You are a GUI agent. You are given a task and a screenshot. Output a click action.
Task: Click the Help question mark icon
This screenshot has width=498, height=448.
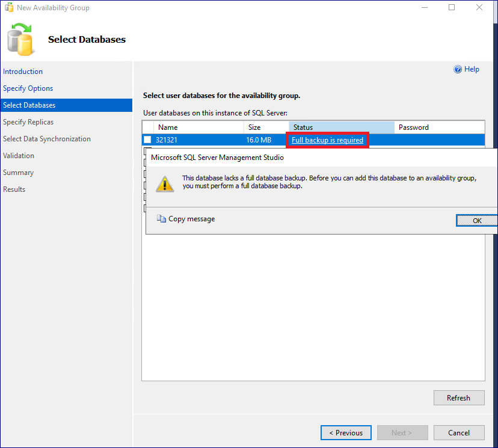pos(457,69)
